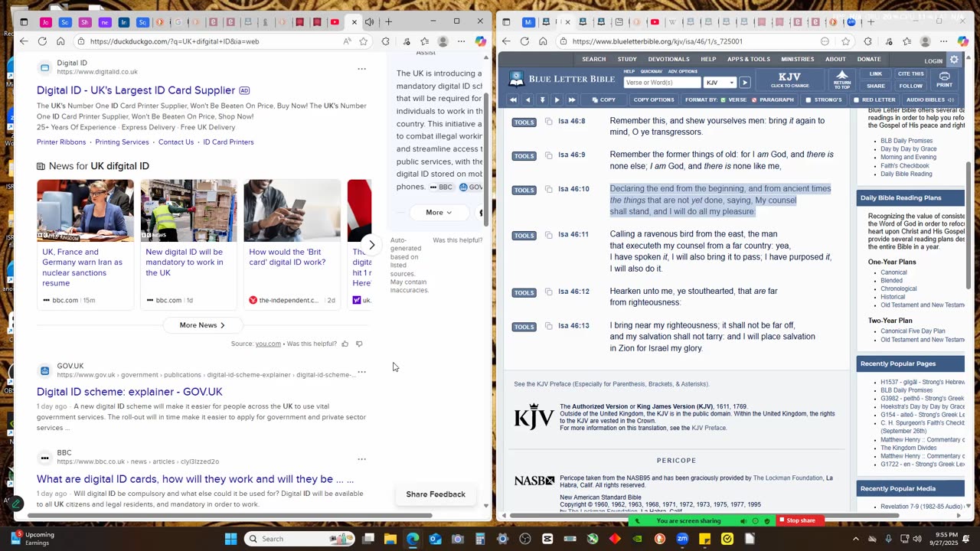Open the Copy Options button
980x551 pixels.
coord(654,99)
